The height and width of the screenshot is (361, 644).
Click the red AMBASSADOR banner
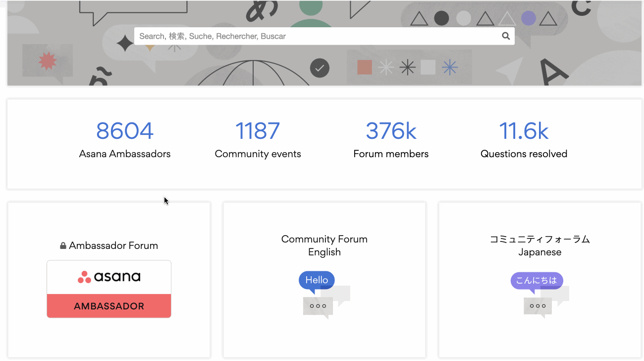point(109,306)
